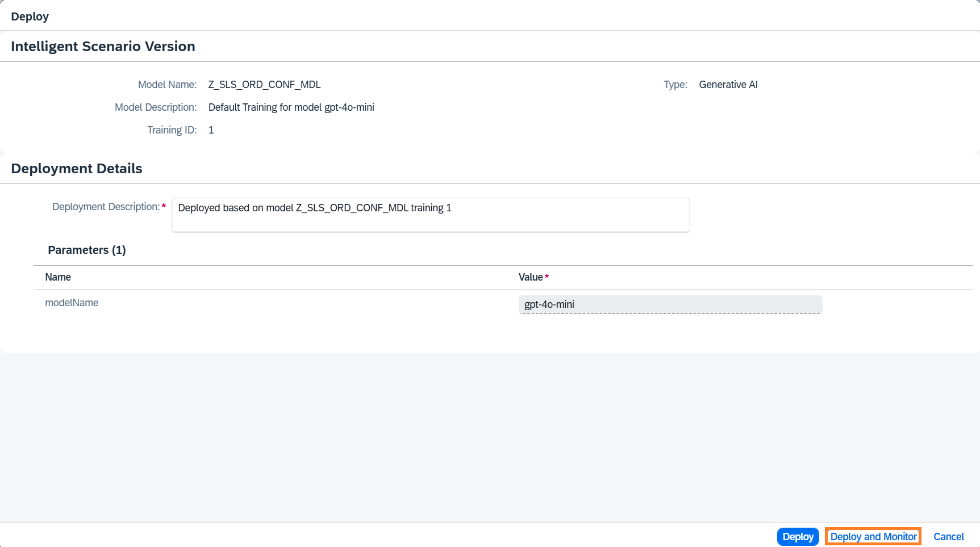Viewport: 980px width, 547px height.
Task: Click the Default Training model description text
Action: (291, 107)
